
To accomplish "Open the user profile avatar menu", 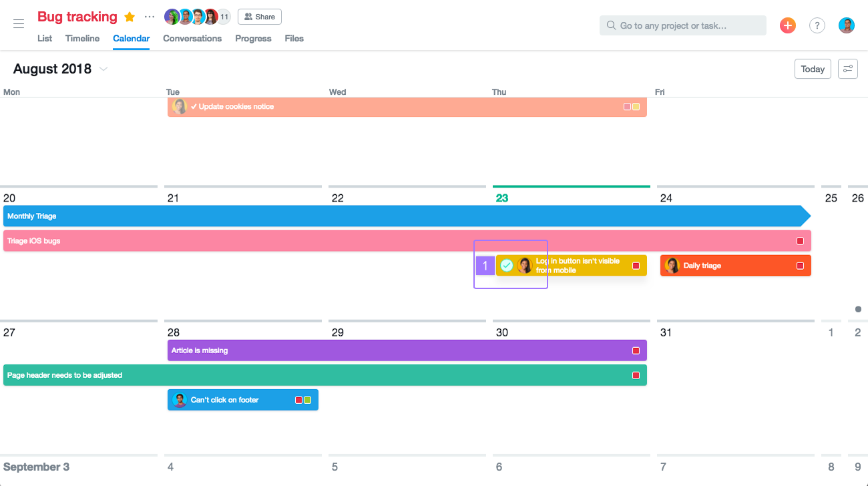I will [x=847, y=25].
